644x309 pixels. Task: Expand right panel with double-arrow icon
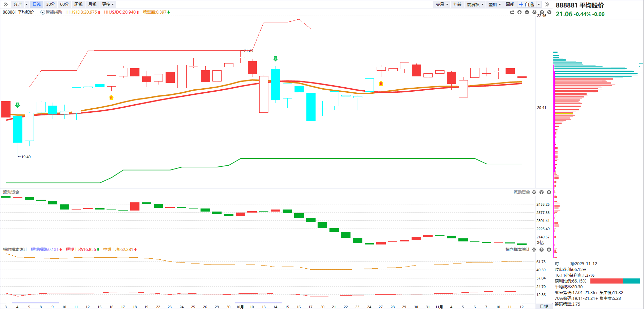[x=547, y=4]
